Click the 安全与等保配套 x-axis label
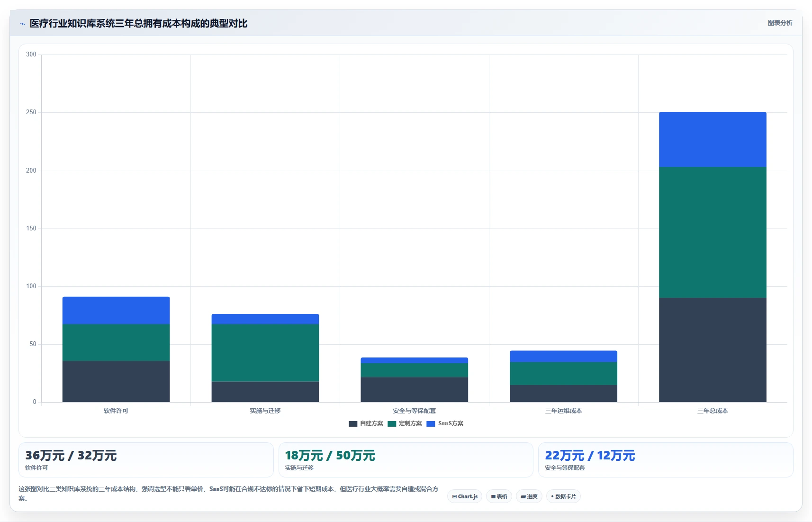 coord(415,411)
